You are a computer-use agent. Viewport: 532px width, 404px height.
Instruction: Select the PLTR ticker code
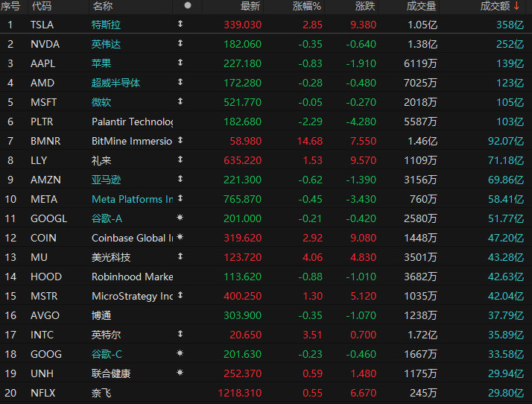42,121
